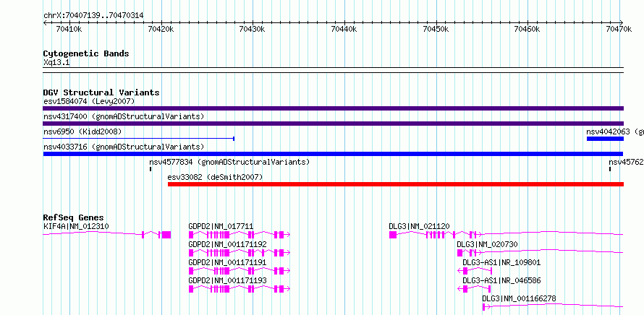Click the 70410k ruler tick label

(69, 29)
